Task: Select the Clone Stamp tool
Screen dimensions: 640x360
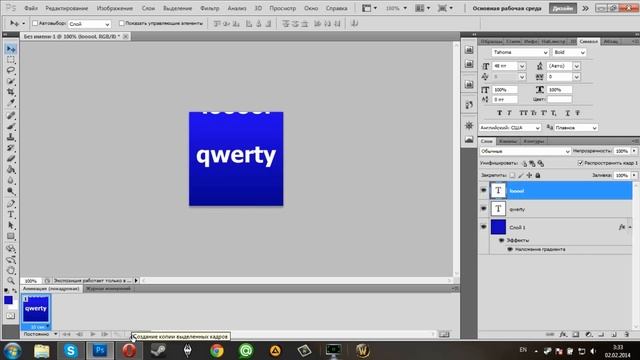Action: point(11,137)
